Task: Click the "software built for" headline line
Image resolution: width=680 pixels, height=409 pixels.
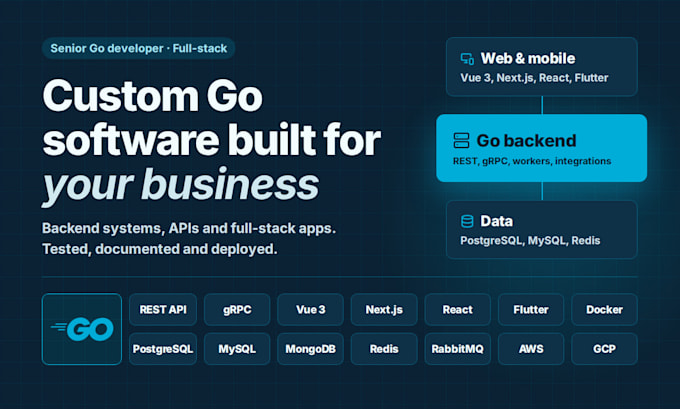Action: [x=212, y=140]
